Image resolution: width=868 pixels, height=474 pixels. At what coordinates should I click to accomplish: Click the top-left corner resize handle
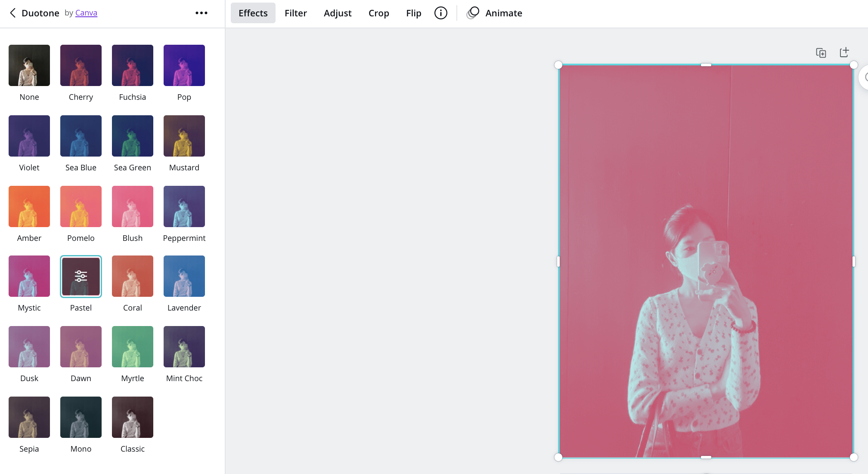pos(558,65)
